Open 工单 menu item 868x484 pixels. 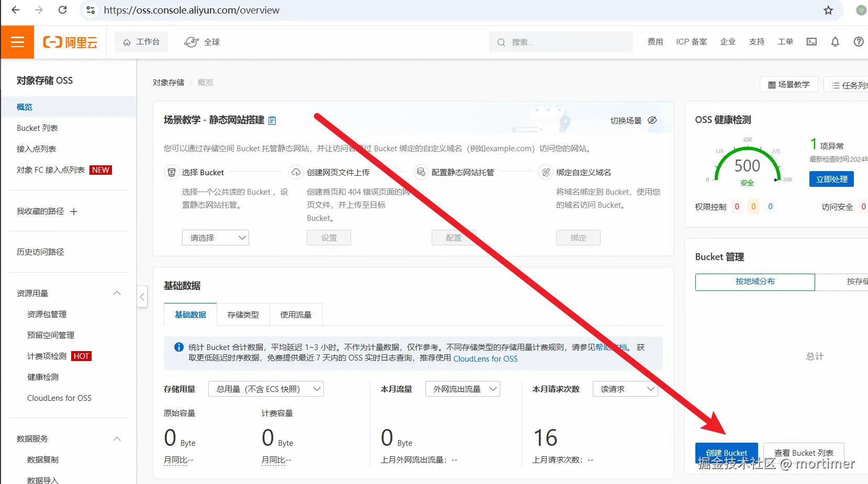click(785, 42)
